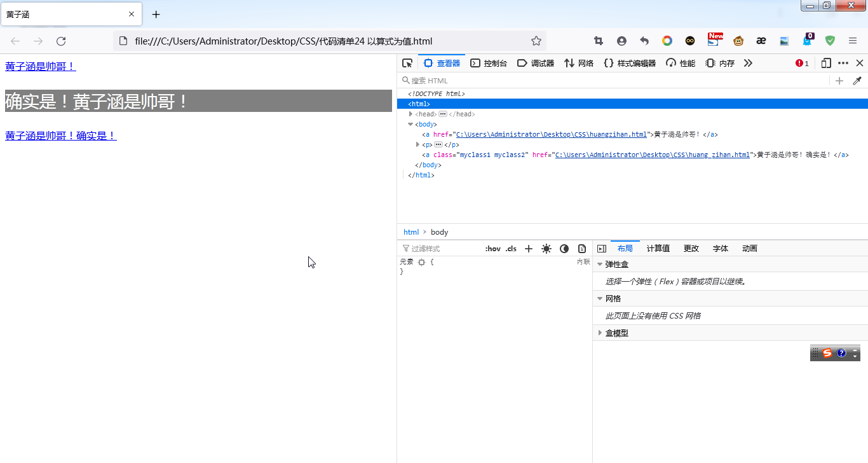This screenshot has width=868, height=463.
Task: Open the 样式编辑器 tab
Action: pos(630,63)
